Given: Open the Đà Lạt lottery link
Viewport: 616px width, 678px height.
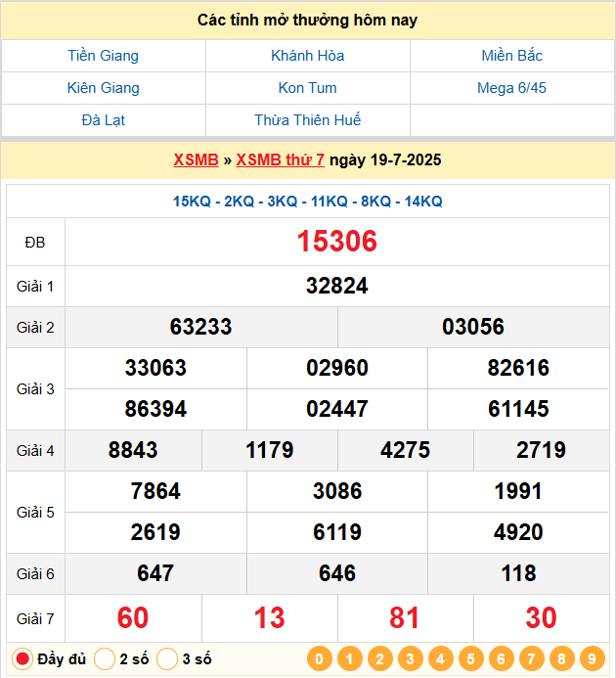Looking at the screenshot, I should (103, 120).
